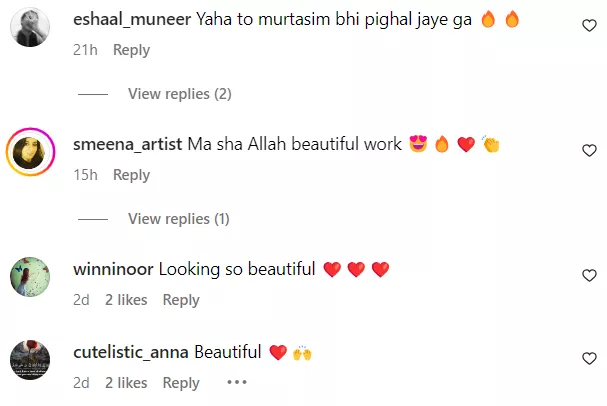Visit the winninoor username link

(x=114, y=269)
